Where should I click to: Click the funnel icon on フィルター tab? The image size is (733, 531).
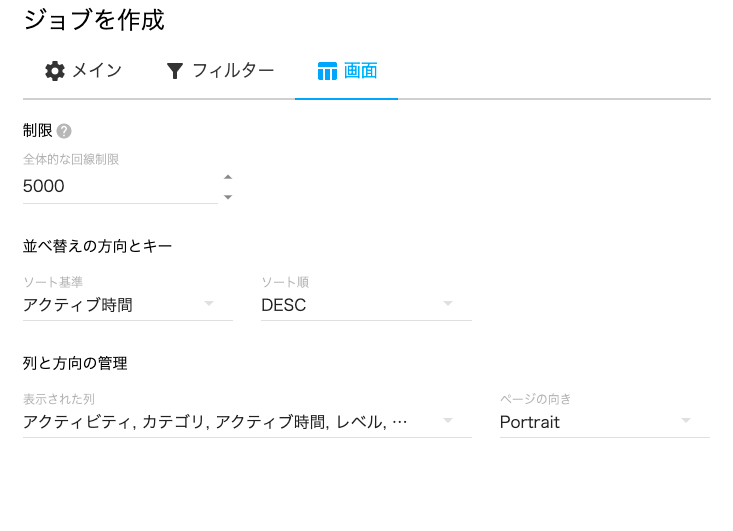pyautogui.click(x=175, y=71)
